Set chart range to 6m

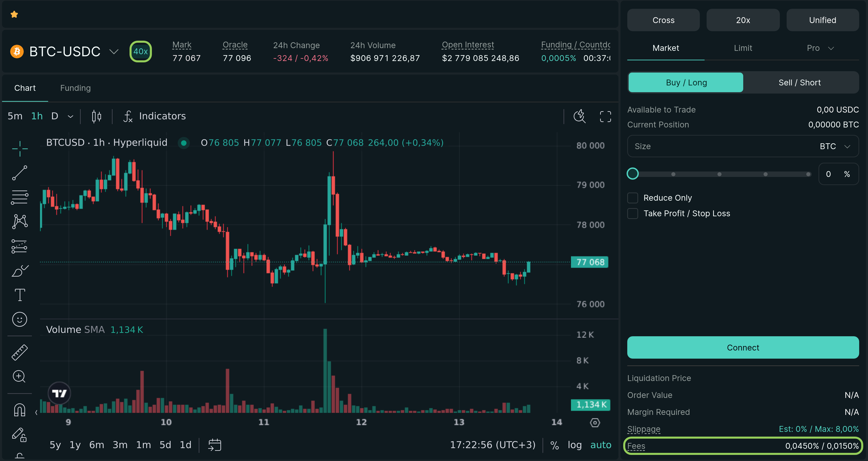(x=96, y=445)
